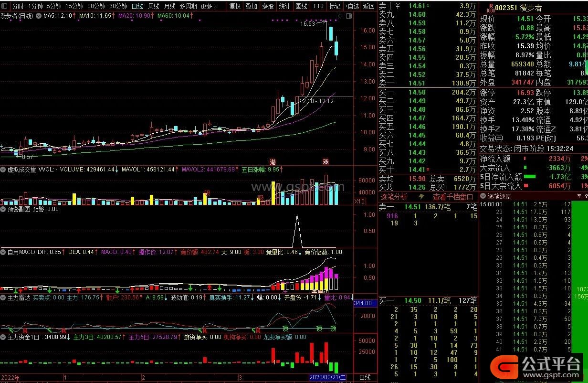Switch to the 周线 weekly chart tab

point(153,6)
